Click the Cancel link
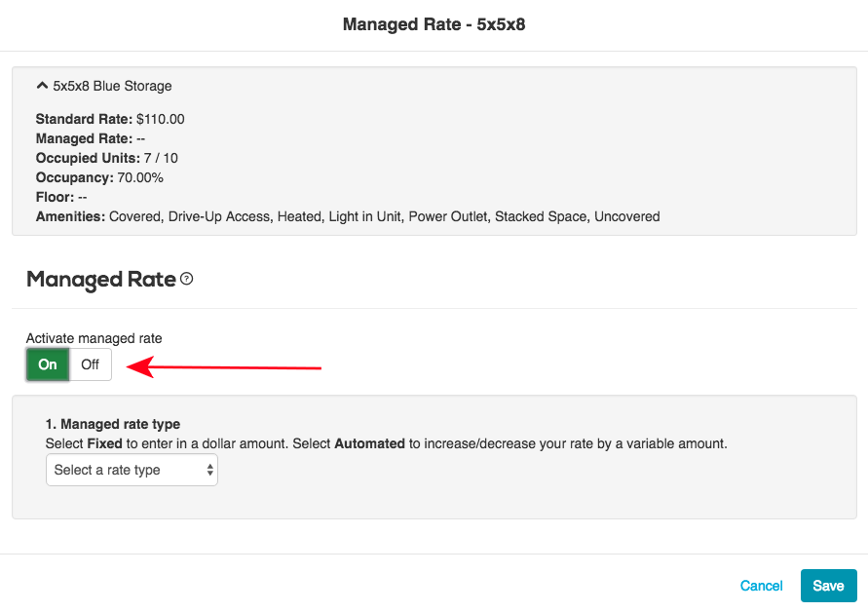This screenshot has width=868, height=612. click(x=761, y=586)
